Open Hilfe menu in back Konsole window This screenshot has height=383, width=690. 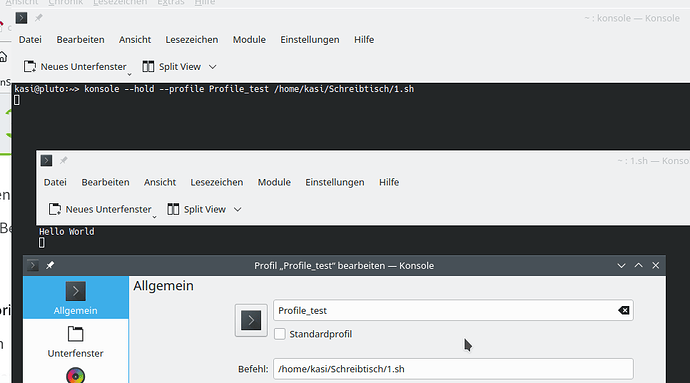[x=364, y=40]
